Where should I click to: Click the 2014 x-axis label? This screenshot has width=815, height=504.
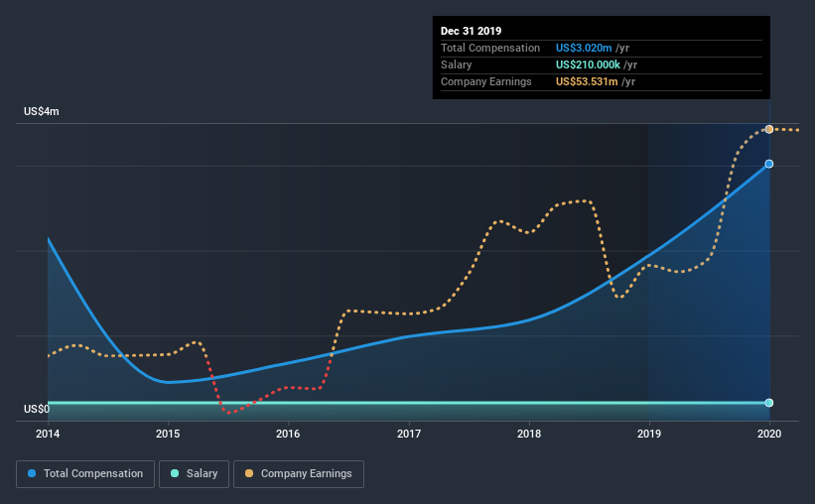coord(48,434)
